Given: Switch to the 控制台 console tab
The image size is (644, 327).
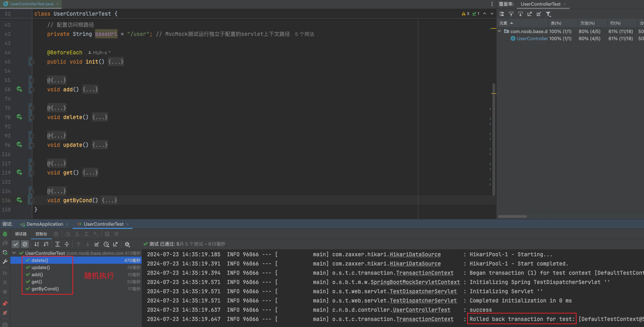Looking at the screenshot, I should pos(41,234).
